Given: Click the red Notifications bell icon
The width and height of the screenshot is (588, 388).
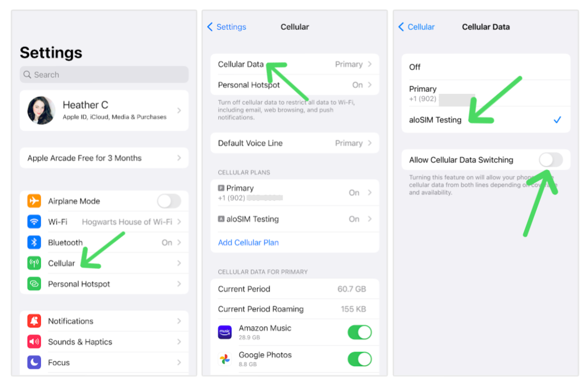Looking at the screenshot, I should (x=34, y=321).
